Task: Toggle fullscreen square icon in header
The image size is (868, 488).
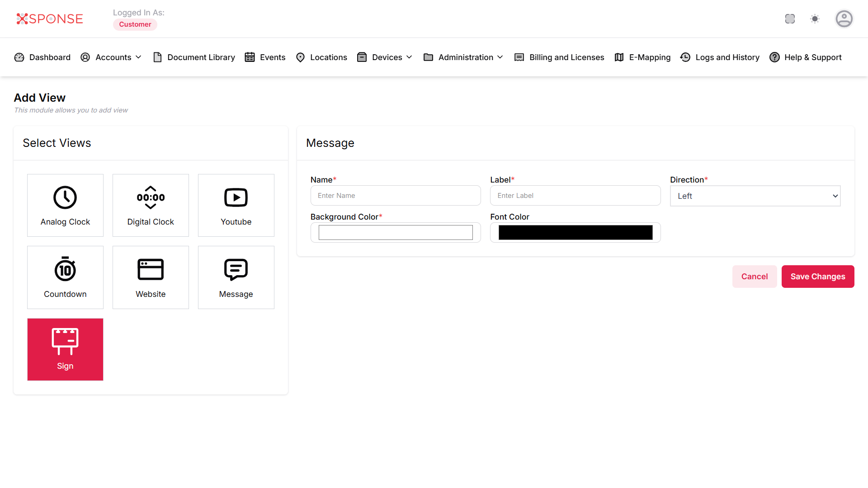Action: pos(790,19)
